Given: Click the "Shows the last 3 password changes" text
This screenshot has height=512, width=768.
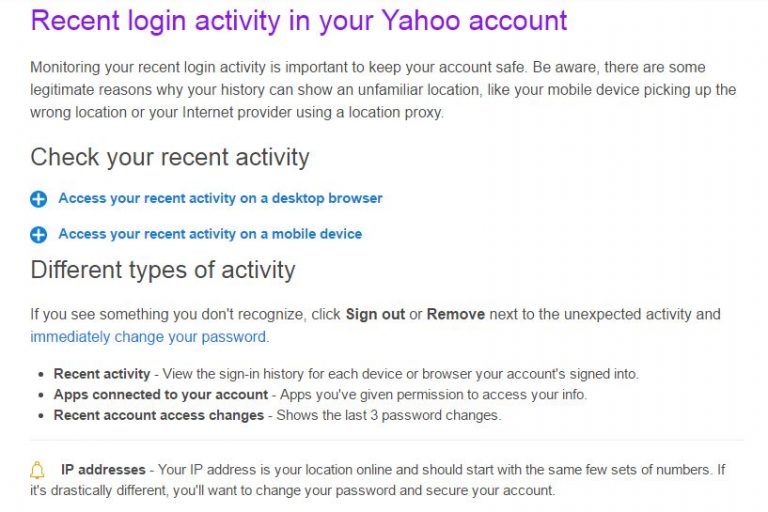Looking at the screenshot, I should coord(389,414).
